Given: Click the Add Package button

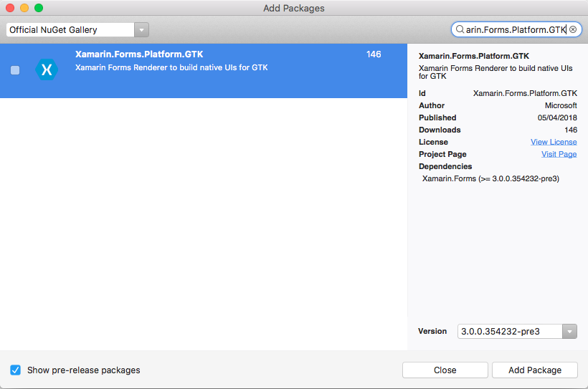Looking at the screenshot, I should (535, 370).
